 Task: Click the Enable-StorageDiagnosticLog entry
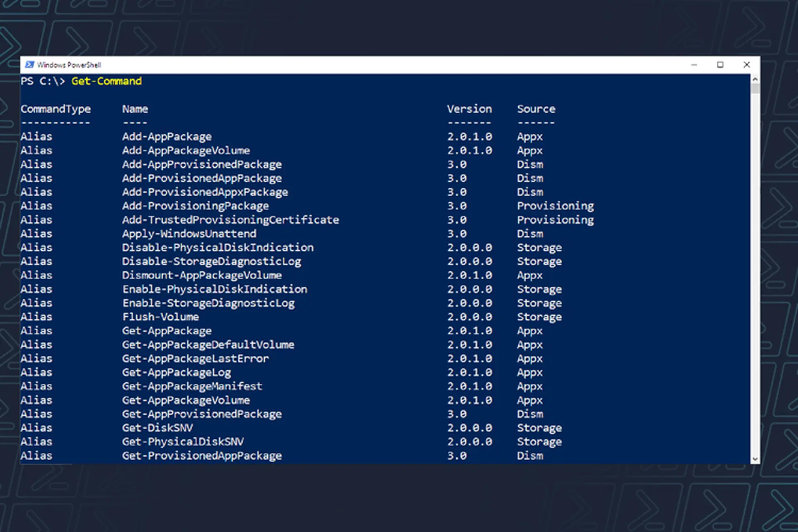[x=209, y=303]
